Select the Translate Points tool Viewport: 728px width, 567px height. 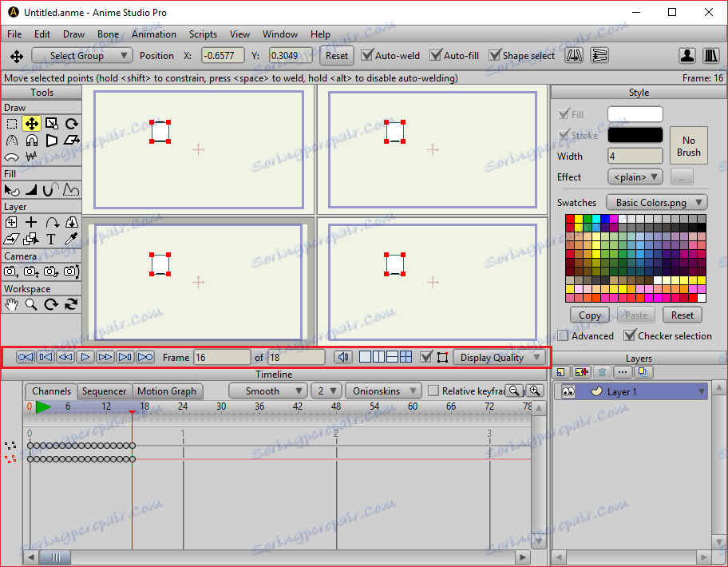[31, 124]
